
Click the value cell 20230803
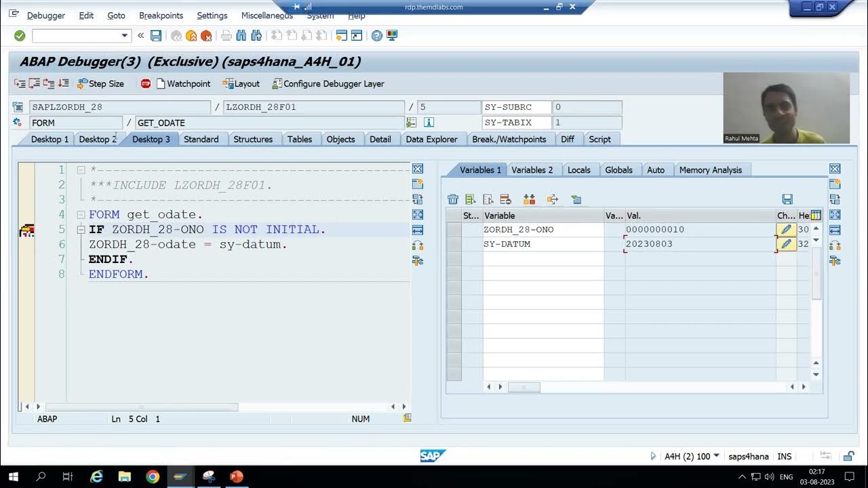(700, 244)
